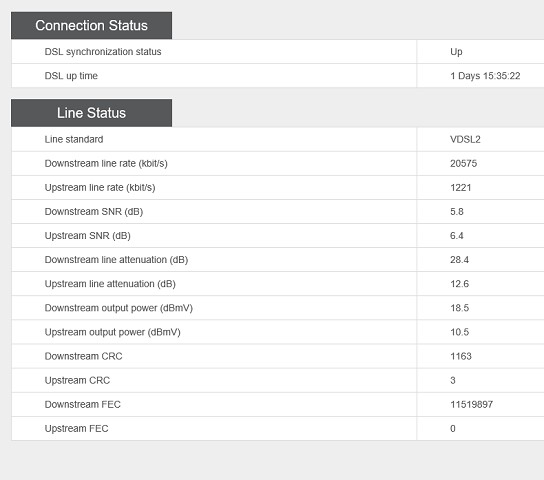Select Downstream output power (dBmV) label

click(119, 308)
